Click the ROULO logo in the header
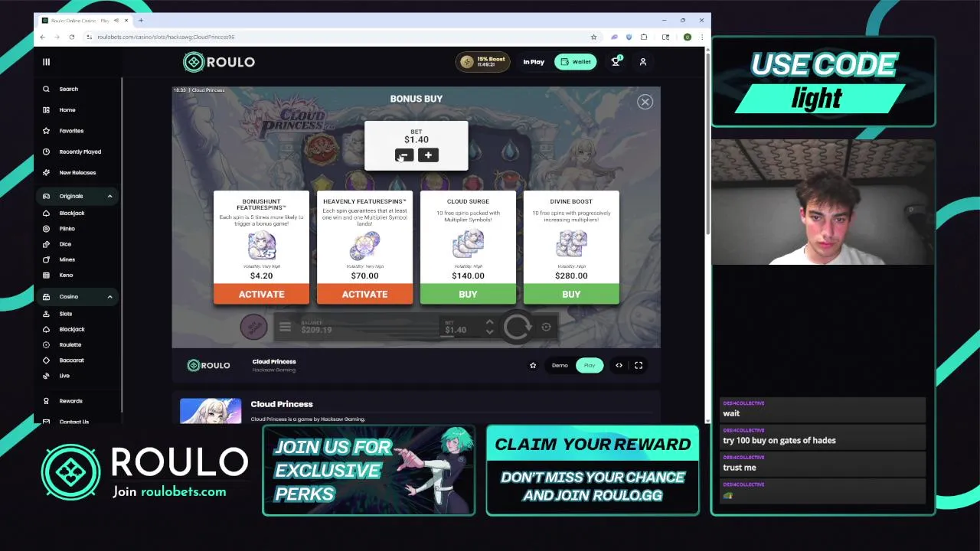 pyautogui.click(x=219, y=62)
